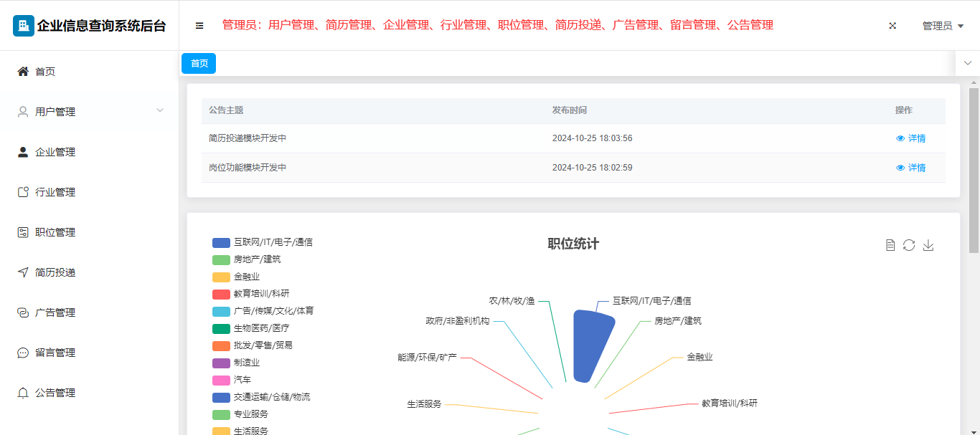Click the red 管理员 description text

point(498,25)
